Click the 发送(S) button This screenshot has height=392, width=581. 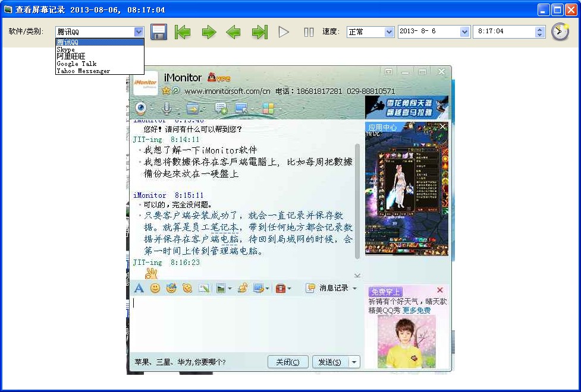[x=330, y=362]
